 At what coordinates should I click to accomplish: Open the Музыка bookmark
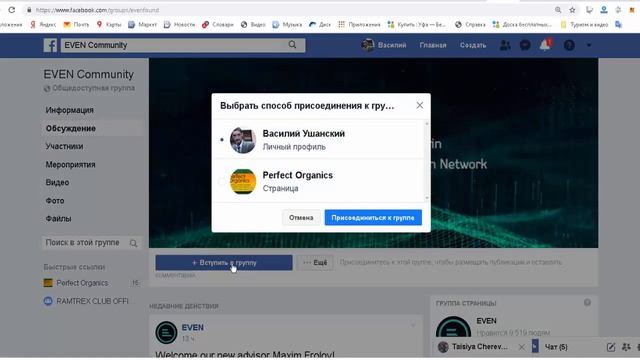tap(287, 24)
